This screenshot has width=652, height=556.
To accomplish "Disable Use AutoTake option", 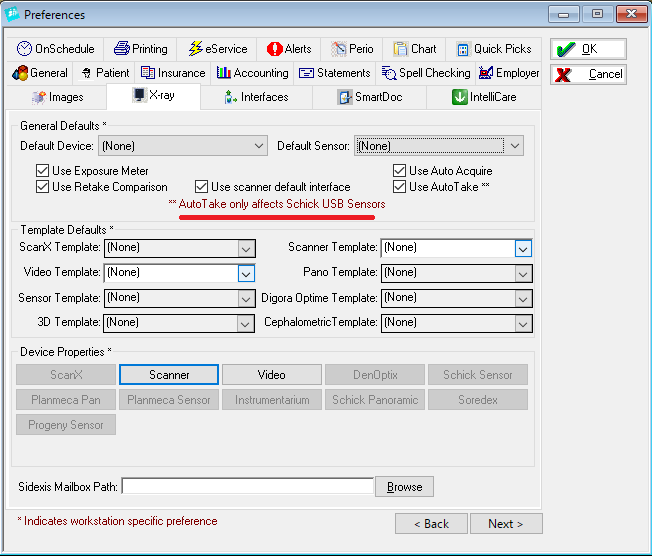I will (x=399, y=186).
